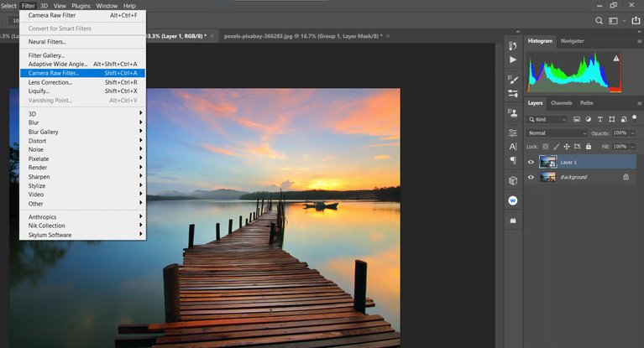
Task: Open the Paragraph panel icon
Action: point(513,160)
